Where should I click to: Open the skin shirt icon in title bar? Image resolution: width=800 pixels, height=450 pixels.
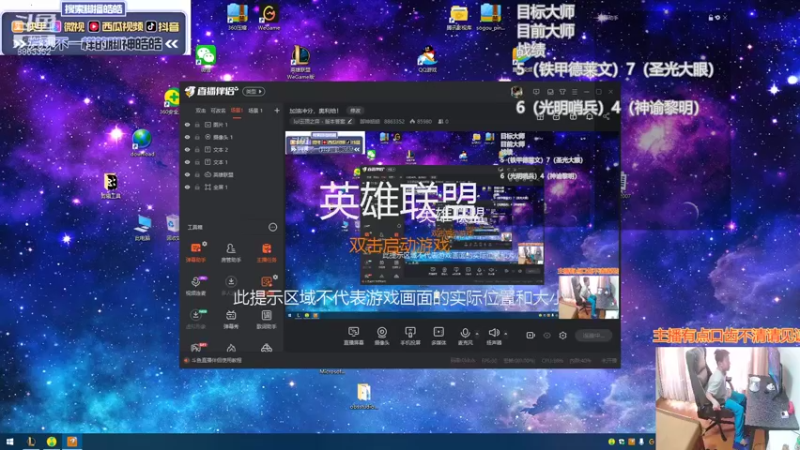pos(562,92)
